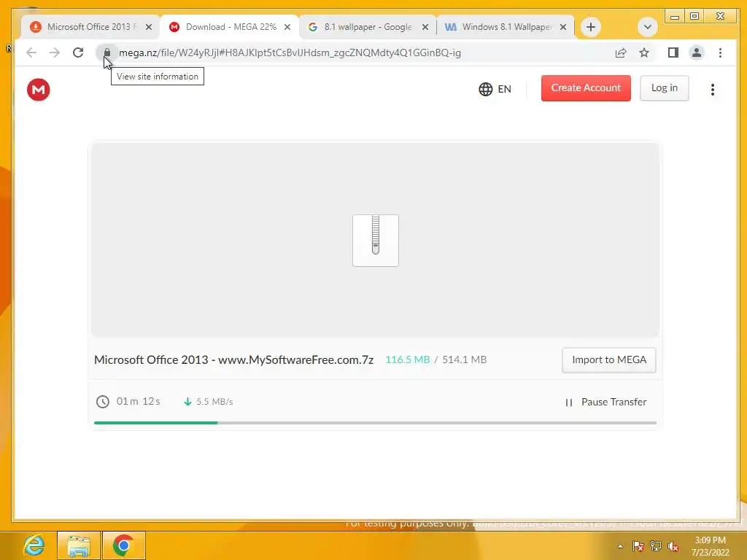Click the green download speed arrow

tap(187, 402)
